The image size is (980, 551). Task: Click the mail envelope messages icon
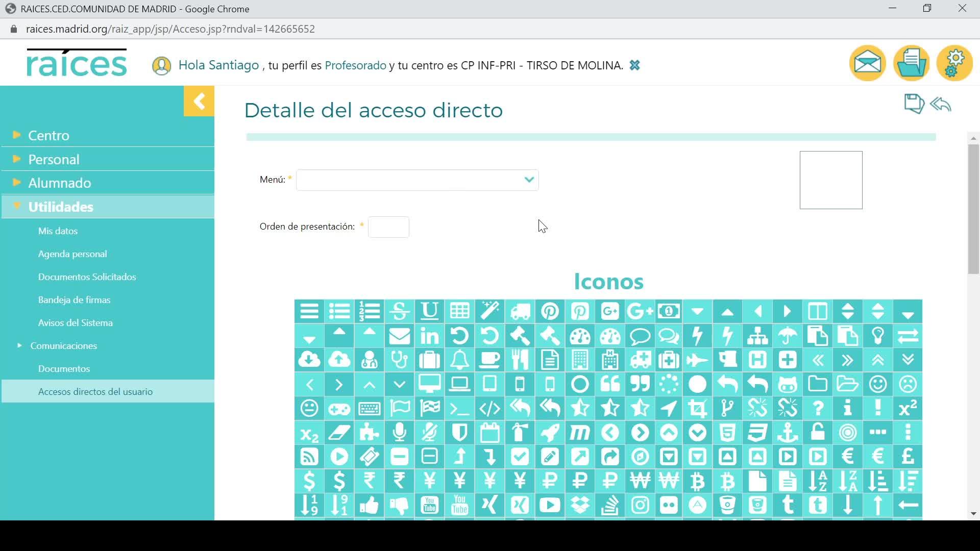[867, 64]
